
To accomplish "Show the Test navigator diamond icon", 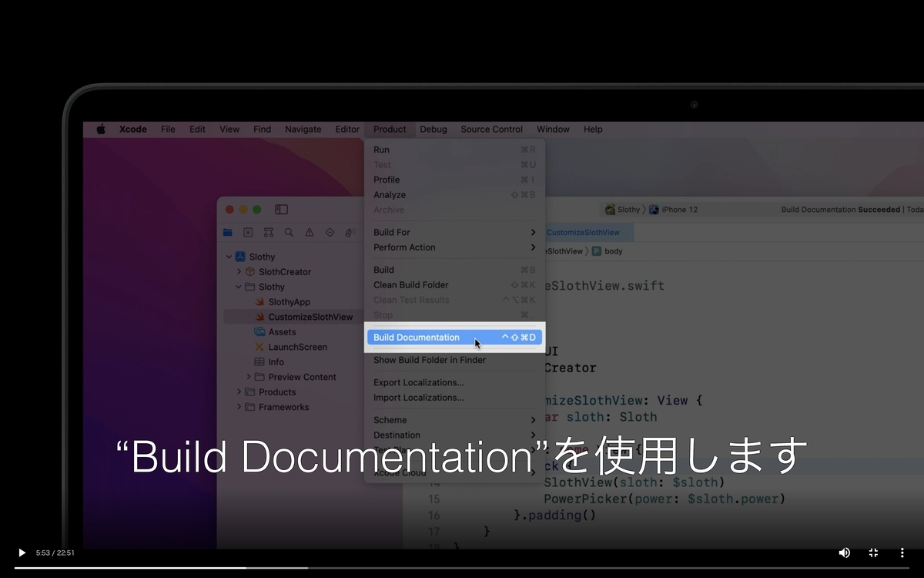I will 330,232.
